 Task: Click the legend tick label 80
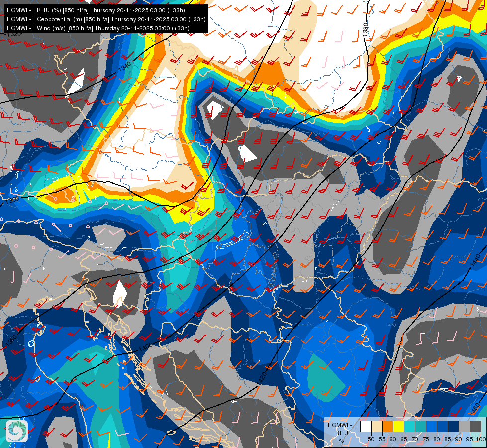click(437, 439)
